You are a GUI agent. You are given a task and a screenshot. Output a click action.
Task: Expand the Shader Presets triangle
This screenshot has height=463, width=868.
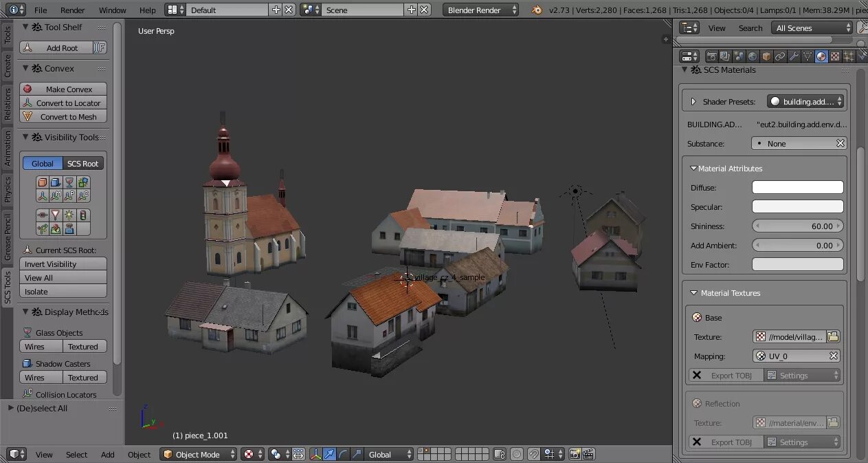click(693, 101)
